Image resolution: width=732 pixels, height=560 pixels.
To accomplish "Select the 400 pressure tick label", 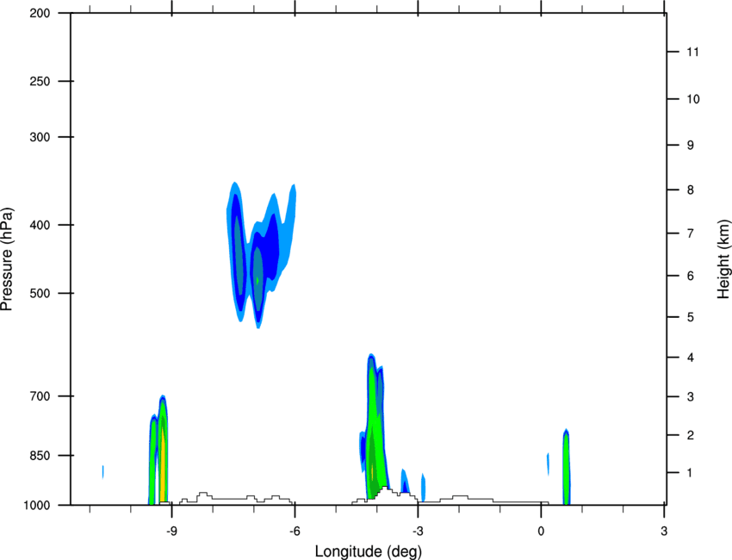I will coord(40,225).
